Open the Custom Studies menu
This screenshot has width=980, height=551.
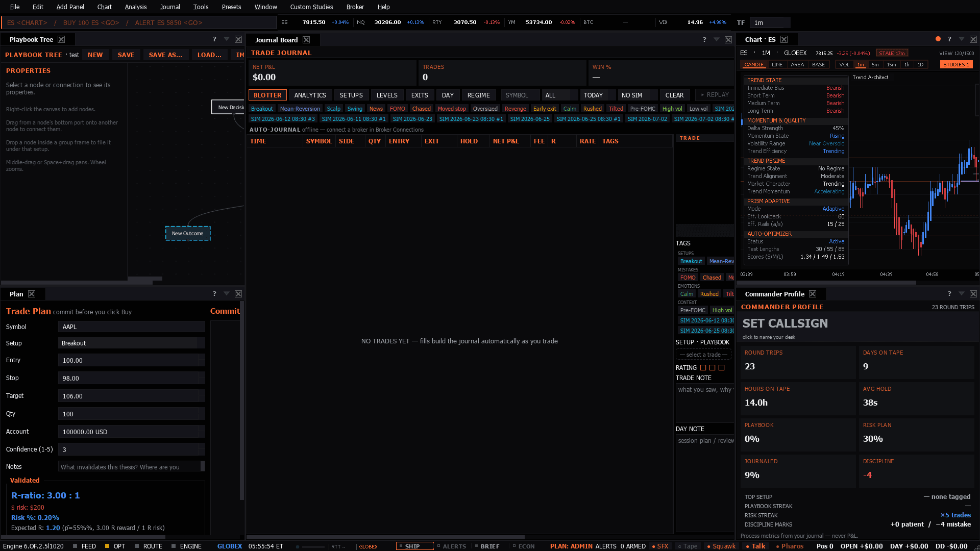tap(311, 7)
